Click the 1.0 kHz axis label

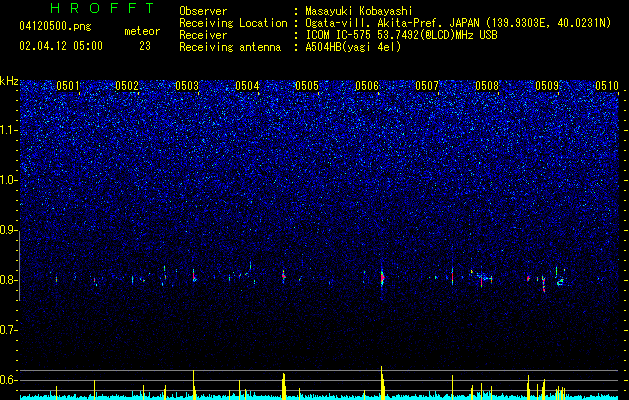pos(8,180)
